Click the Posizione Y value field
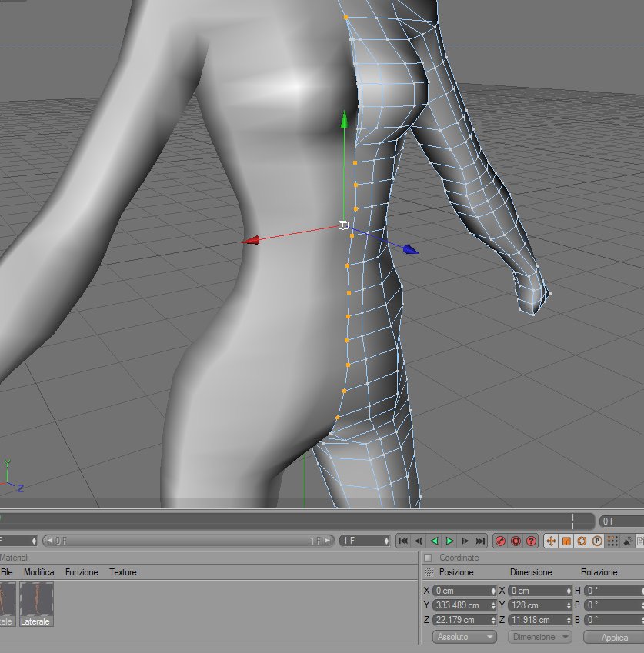The width and height of the screenshot is (644, 653). pos(464,605)
